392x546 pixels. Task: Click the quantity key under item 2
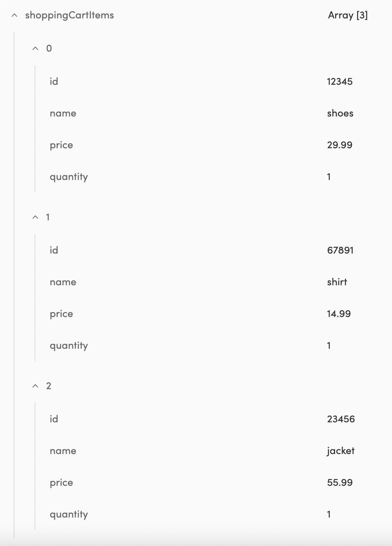69,514
